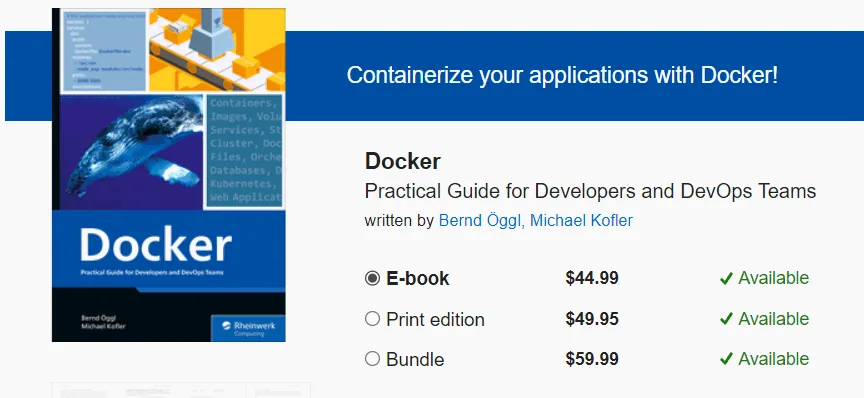The image size is (864, 398).
Task: Click the "Containerize your applications with Docker!" banner
Action: click(x=562, y=76)
